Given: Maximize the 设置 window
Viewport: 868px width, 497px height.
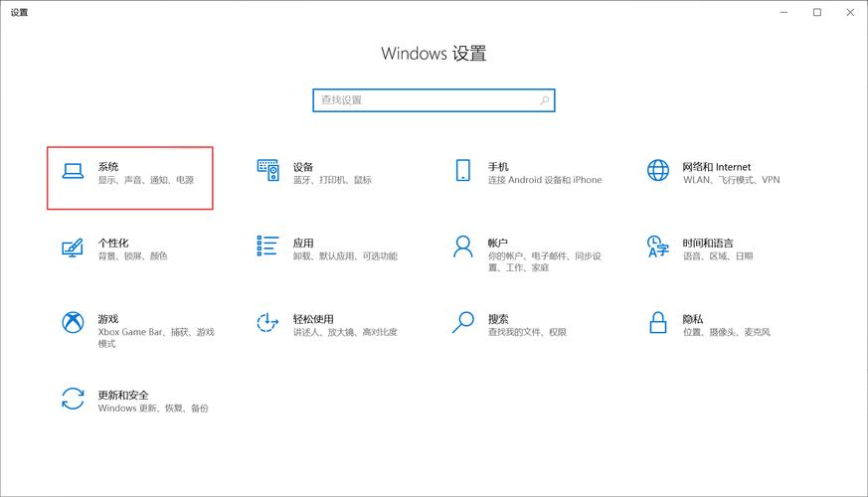Looking at the screenshot, I should (x=817, y=12).
